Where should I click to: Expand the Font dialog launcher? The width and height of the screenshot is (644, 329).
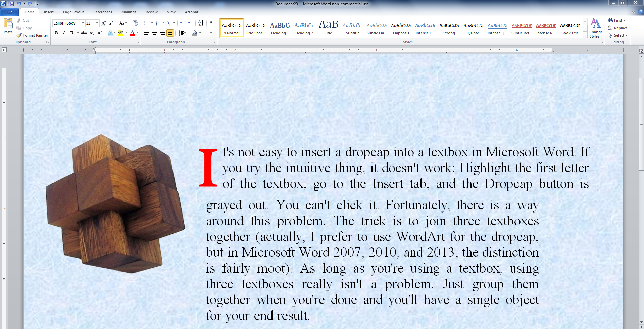(x=138, y=42)
